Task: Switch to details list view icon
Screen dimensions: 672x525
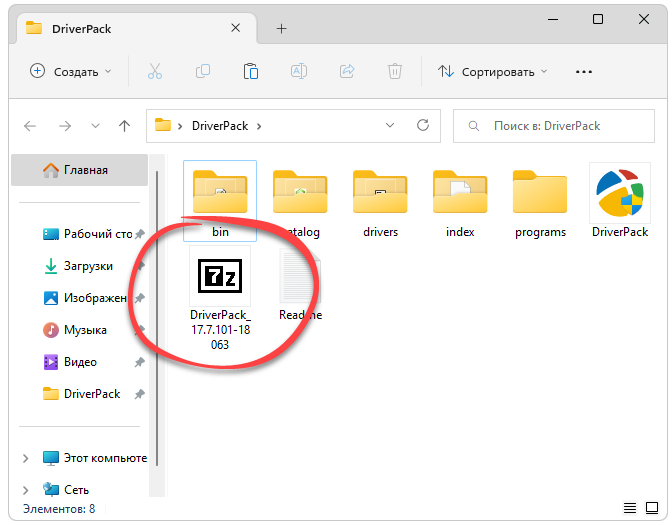Action: tap(630, 508)
